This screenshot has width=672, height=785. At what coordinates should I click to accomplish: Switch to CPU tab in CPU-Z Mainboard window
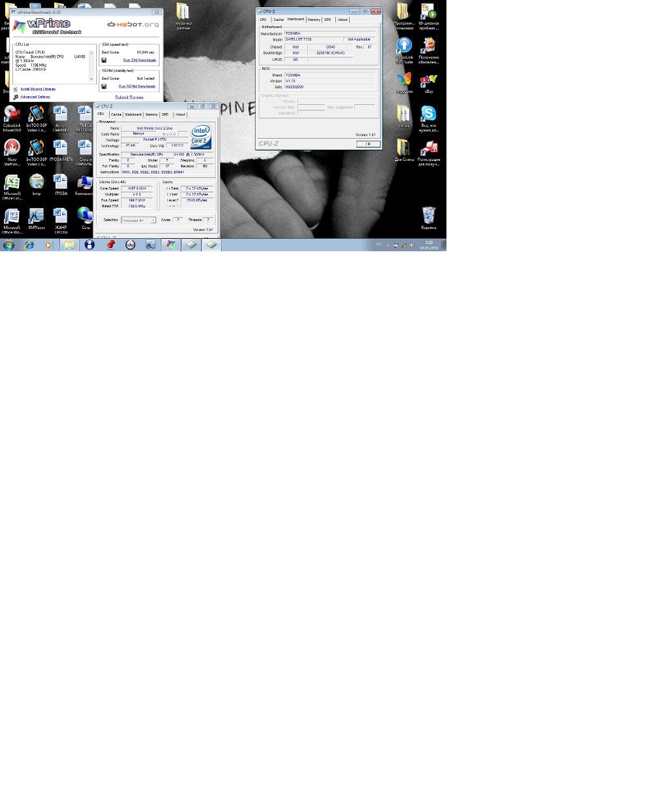(x=263, y=20)
